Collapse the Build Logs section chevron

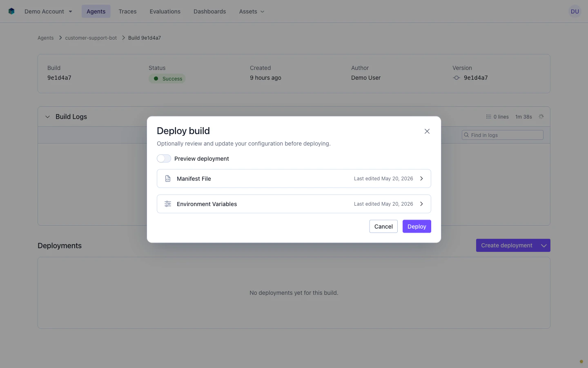pos(47,117)
